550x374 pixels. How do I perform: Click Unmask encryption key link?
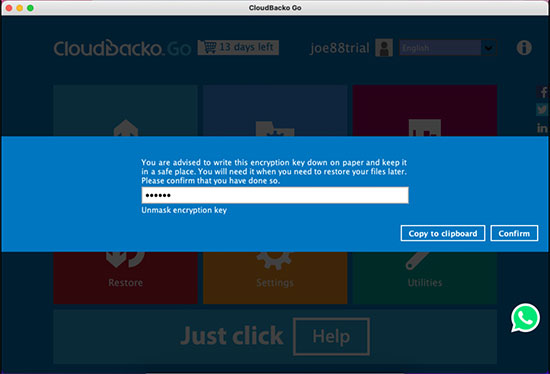point(184,210)
